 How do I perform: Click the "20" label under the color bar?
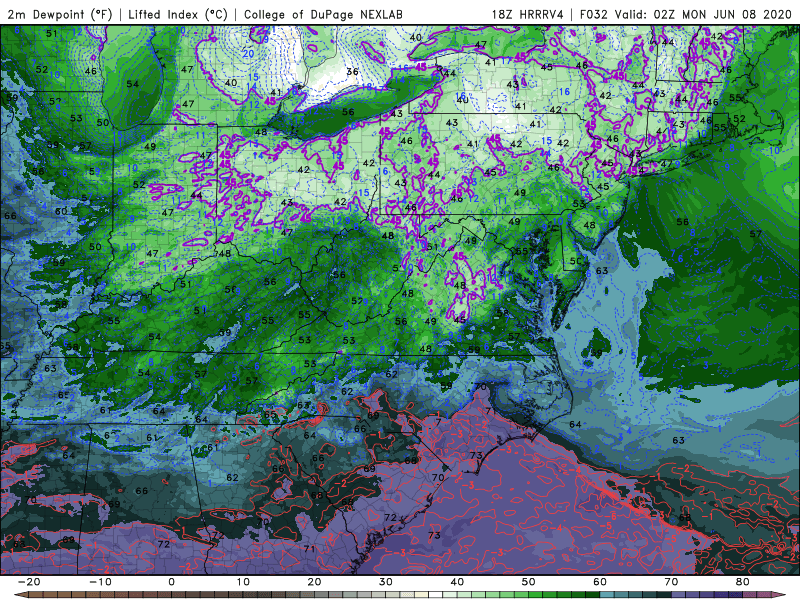click(314, 582)
